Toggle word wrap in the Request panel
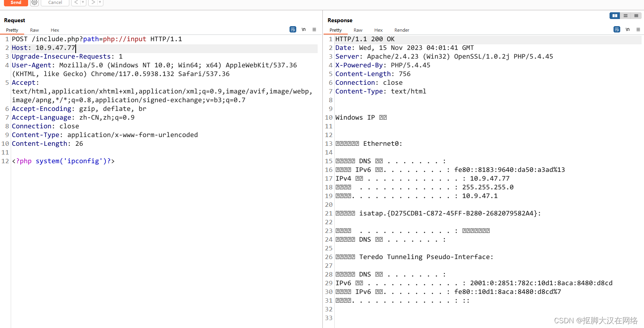This screenshot has height=328, width=644. pyautogui.click(x=293, y=29)
